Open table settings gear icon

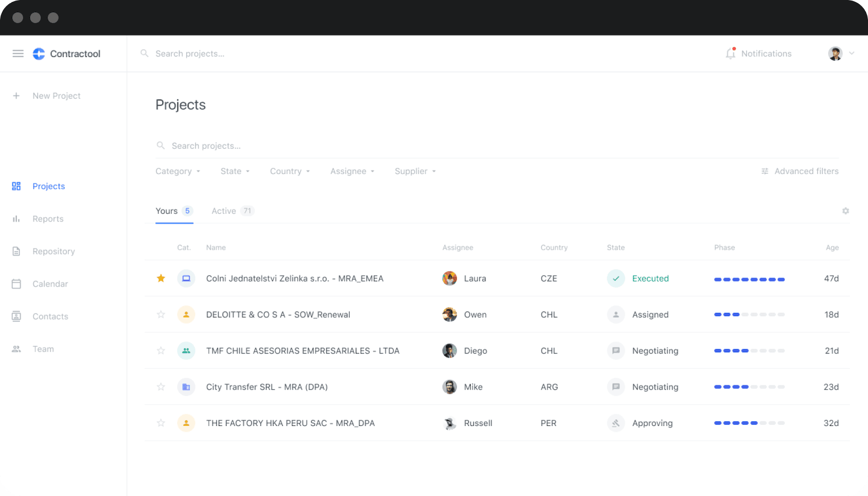[x=845, y=211]
